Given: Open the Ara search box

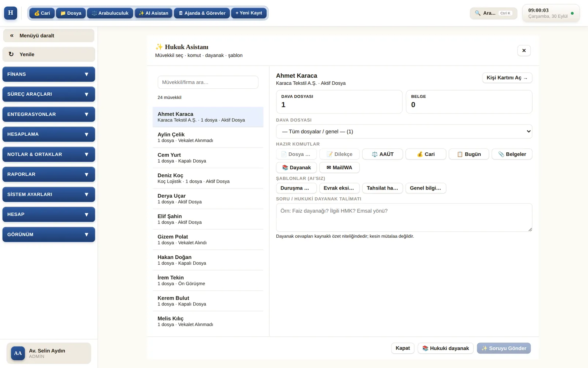Looking at the screenshot, I should click(x=493, y=13).
